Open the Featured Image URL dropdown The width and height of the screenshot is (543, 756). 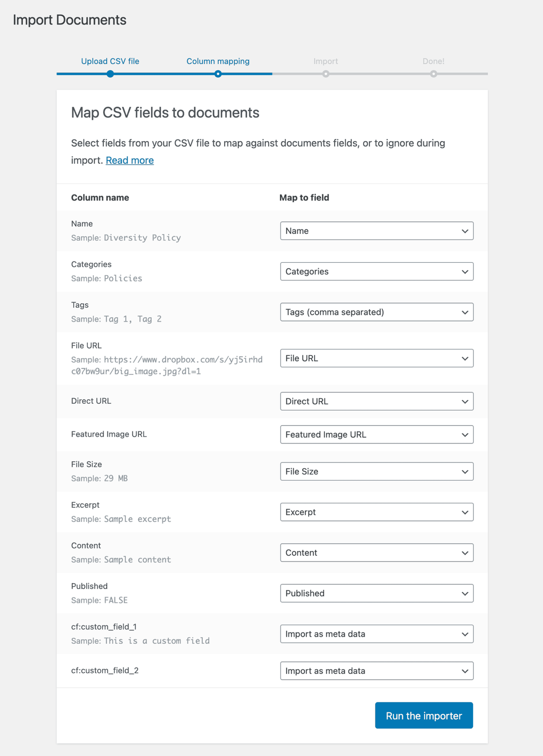pos(376,434)
